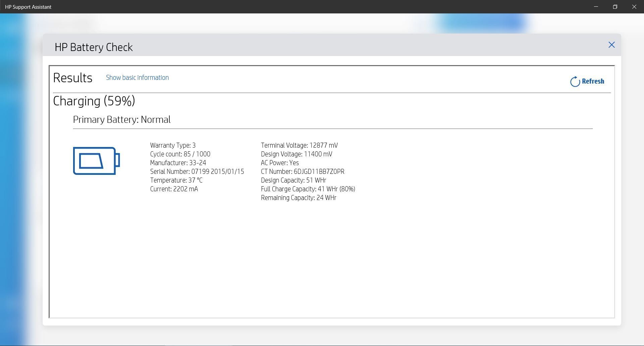Click the Serial Number line
Viewport: 644px width, 346px height.
[x=197, y=171]
